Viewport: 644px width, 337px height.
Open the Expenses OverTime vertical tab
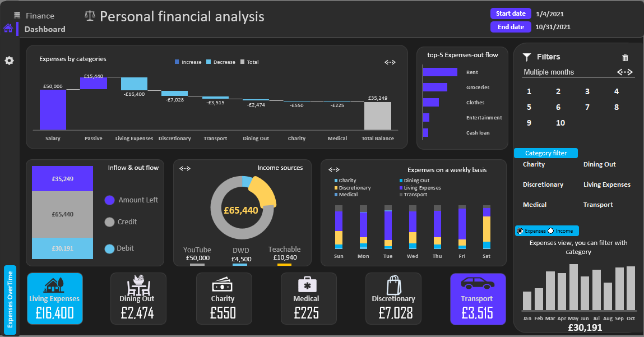10,299
